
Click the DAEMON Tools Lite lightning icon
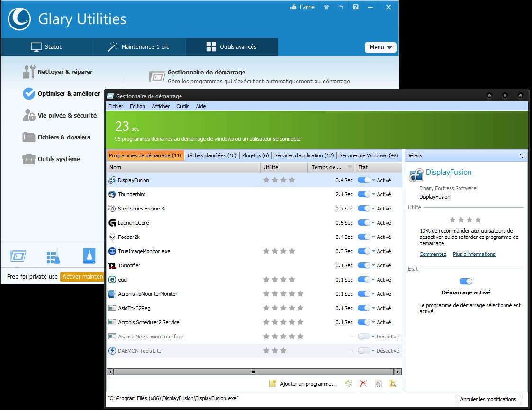pos(112,351)
